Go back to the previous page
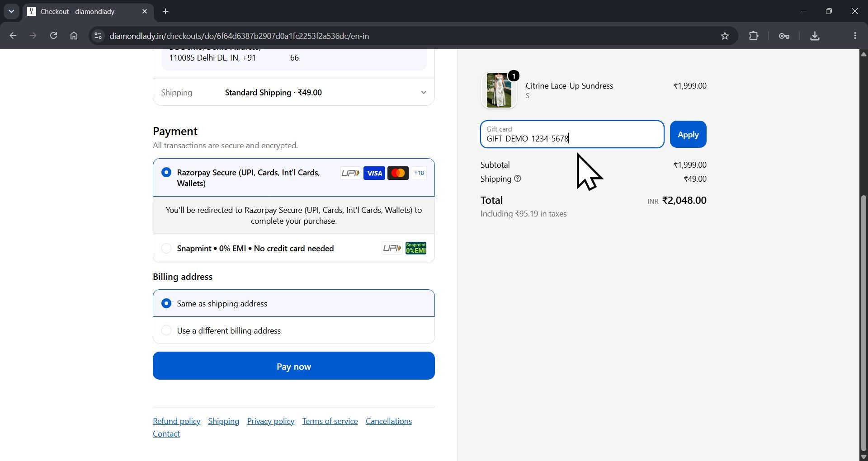Image resolution: width=868 pixels, height=461 pixels. [13, 36]
